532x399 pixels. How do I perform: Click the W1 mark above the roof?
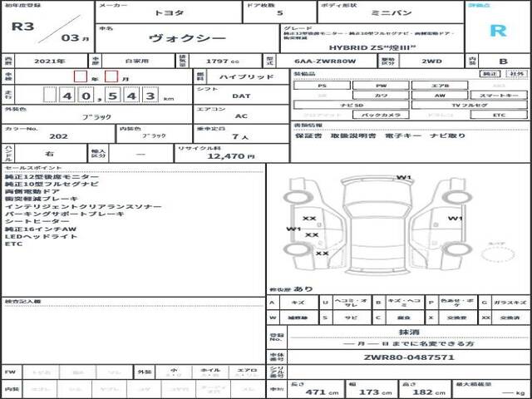404,177
